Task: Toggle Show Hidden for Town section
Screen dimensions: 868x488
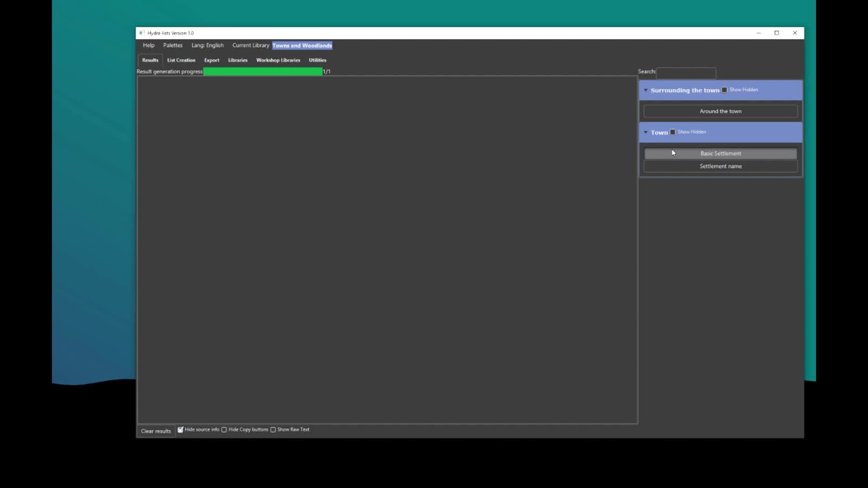Action: tap(673, 132)
